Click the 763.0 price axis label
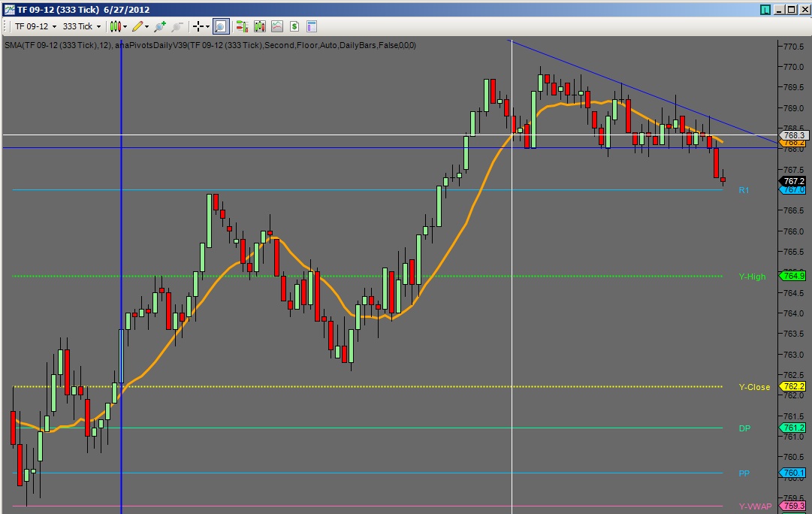This screenshot has height=514, width=812. pyautogui.click(x=794, y=355)
